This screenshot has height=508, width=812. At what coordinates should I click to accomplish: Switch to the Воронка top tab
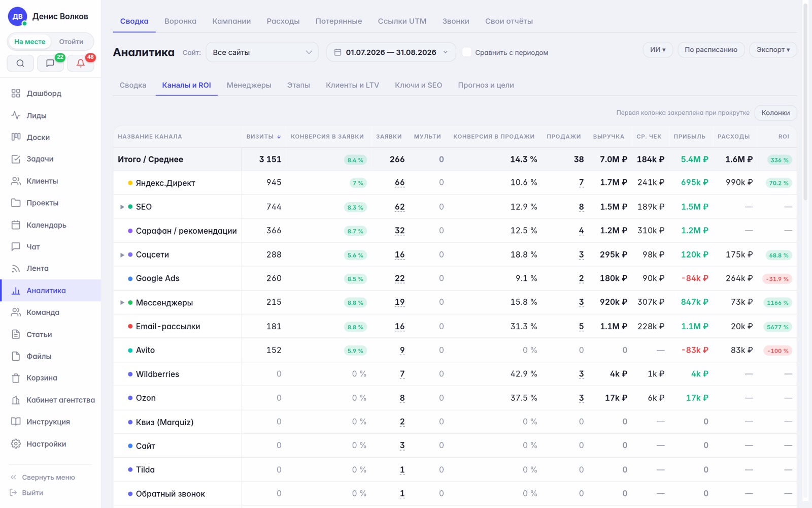pos(180,21)
